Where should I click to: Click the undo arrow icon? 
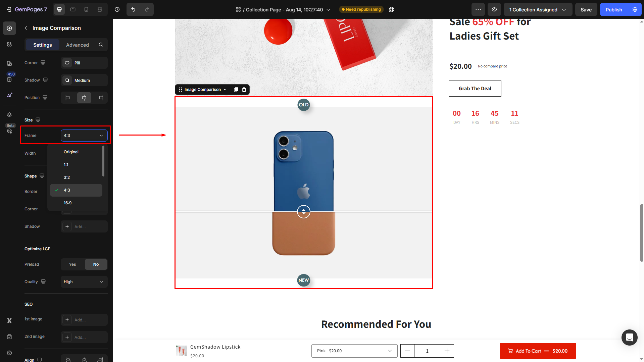(x=133, y=9)
